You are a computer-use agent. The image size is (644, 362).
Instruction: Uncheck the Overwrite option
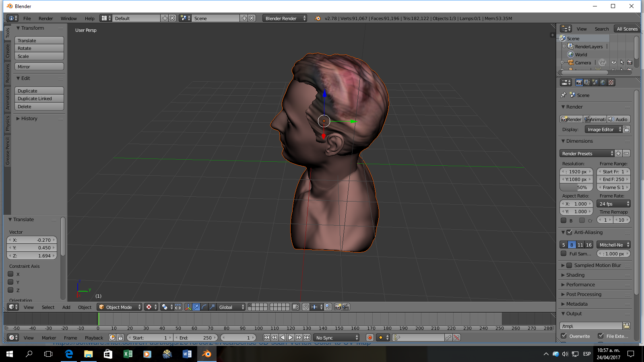(x=564, y=335)
